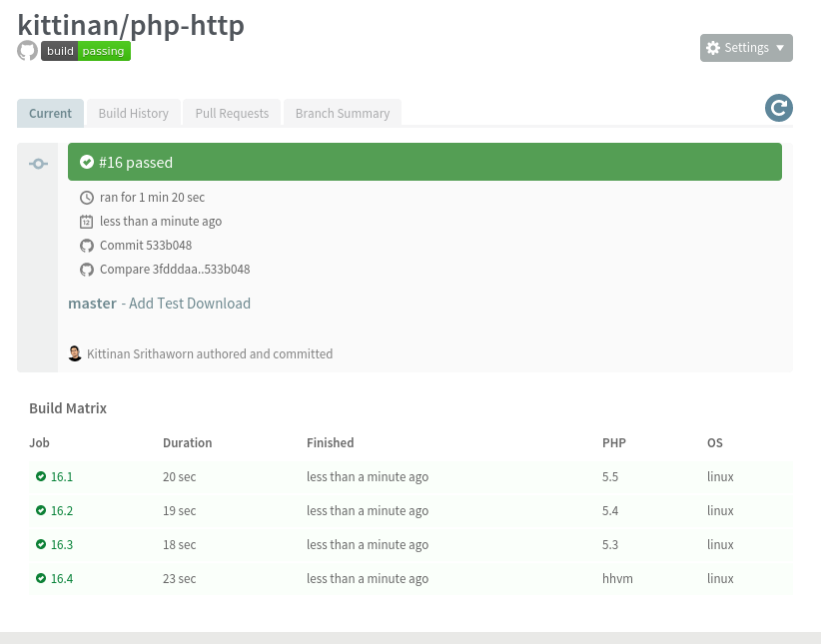Click the PHP 5.3 version cell
821x644 pixels.
click(610, 544)
